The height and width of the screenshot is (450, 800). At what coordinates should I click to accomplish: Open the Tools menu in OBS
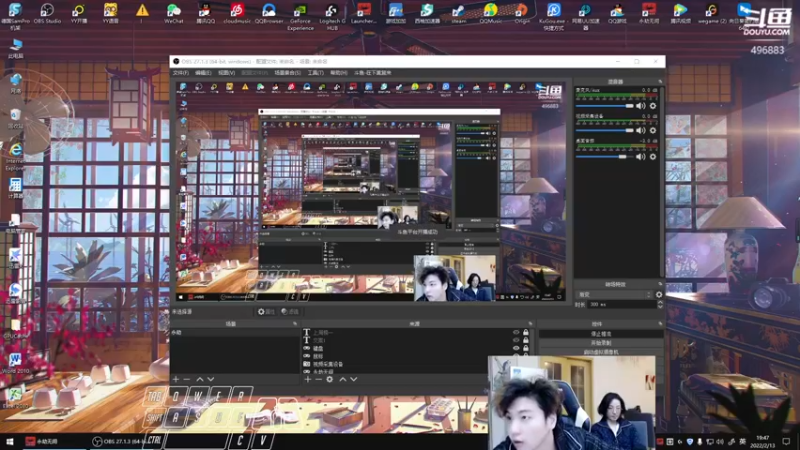pos(315,73)
